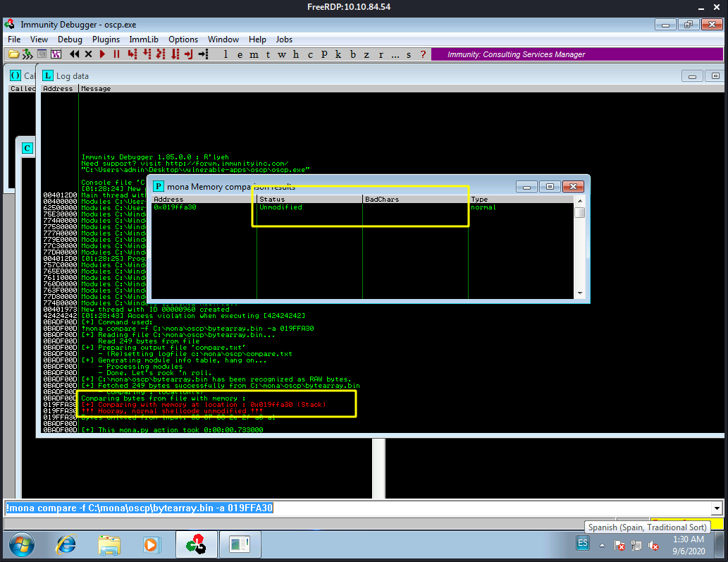Show Memory map with the 'm' button
This screenshot has width=728, height=562.
(254, 54)
